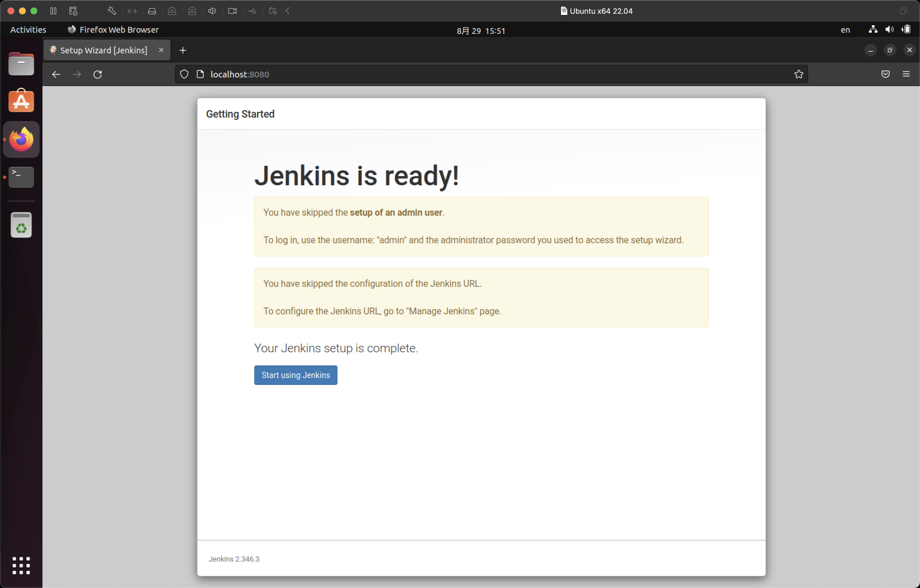Click the Jenkins is ready! heading
Image resolution: width=920 pixels, height=588 pixels.
click(x=356, y=176)
